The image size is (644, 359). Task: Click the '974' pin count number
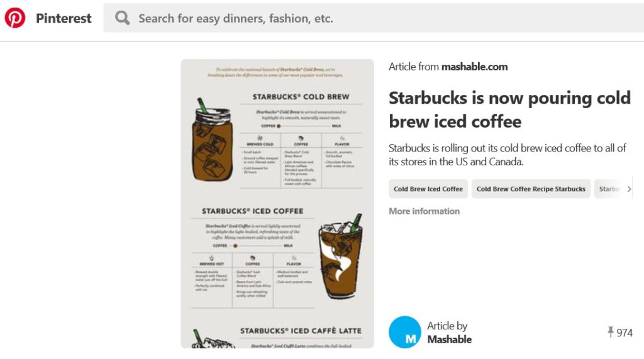(x=625, y=333)
